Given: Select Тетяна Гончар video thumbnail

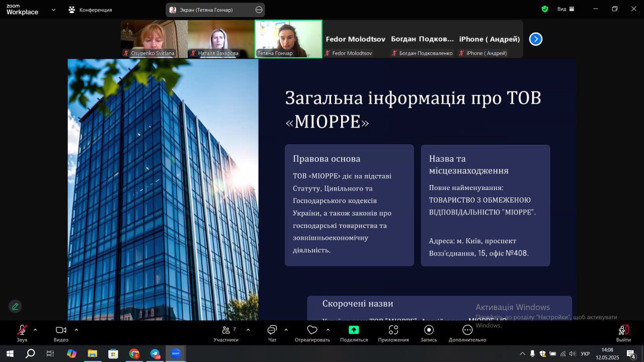Looking at the screenshot, I should coord(288,39).
